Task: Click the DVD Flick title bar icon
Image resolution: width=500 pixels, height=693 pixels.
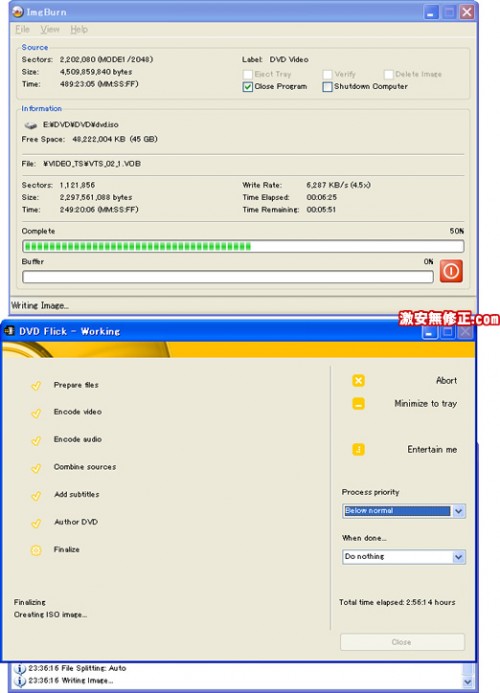Action: click(9, 331)
